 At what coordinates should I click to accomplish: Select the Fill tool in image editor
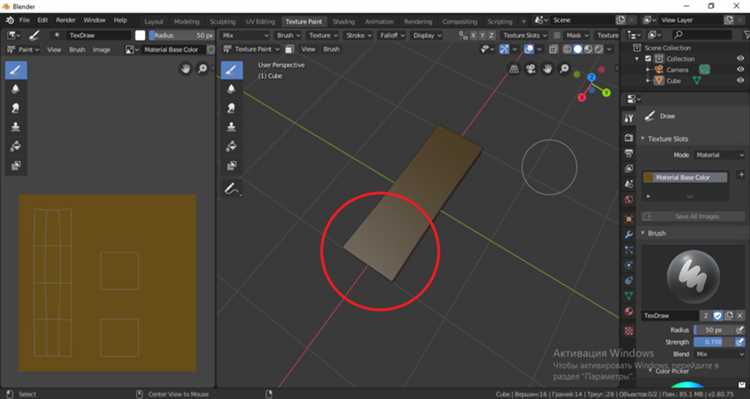click(x=16, y=146)
